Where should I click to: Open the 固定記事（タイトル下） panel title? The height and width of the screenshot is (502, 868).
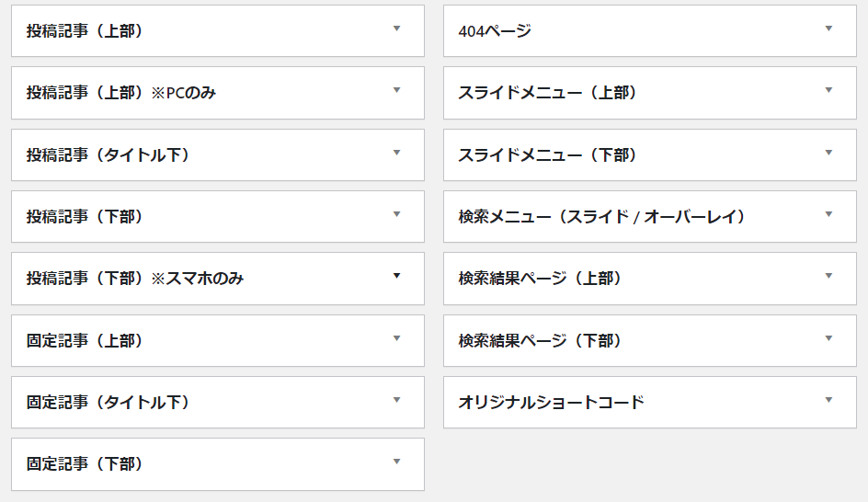pyautogui.click(x=108, y=403)
